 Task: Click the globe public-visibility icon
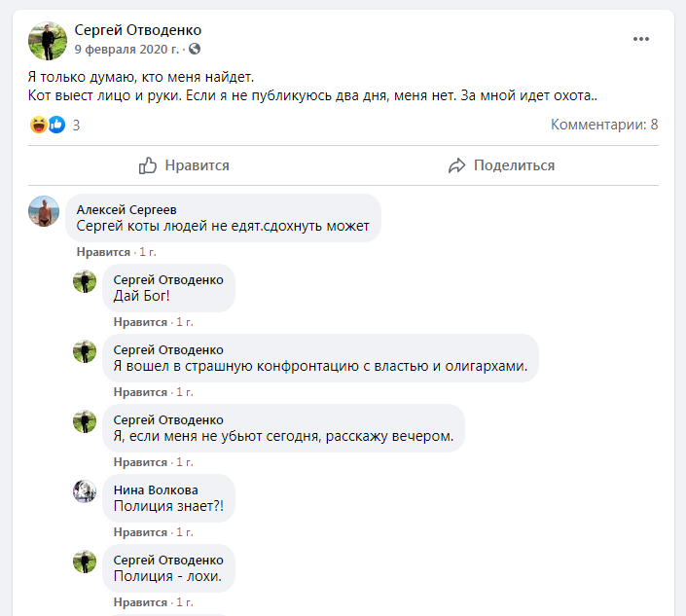click(195, 49)
